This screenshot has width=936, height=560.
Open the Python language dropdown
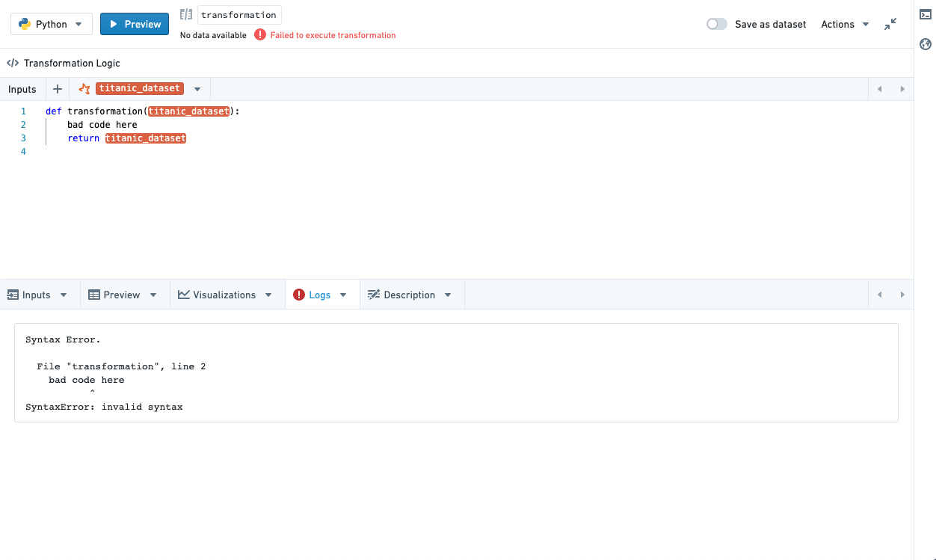(52, 24)
